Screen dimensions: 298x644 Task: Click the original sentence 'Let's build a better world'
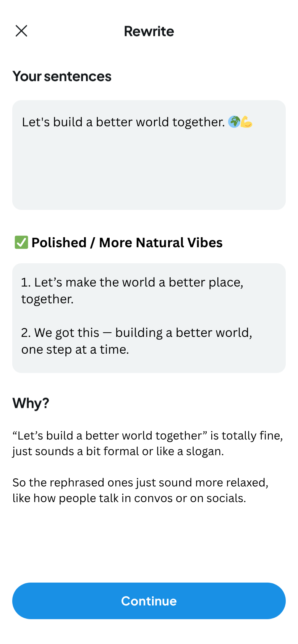pos(123,122)
